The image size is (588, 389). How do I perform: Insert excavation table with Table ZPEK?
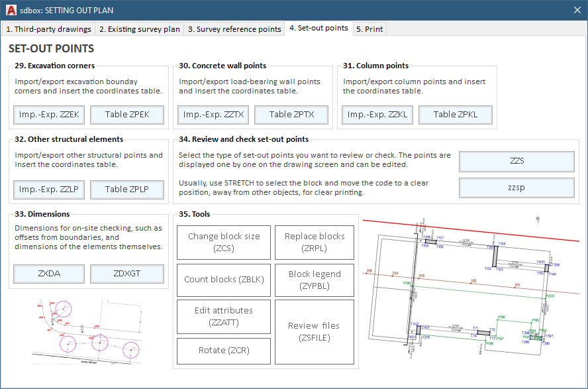(127, 115)
